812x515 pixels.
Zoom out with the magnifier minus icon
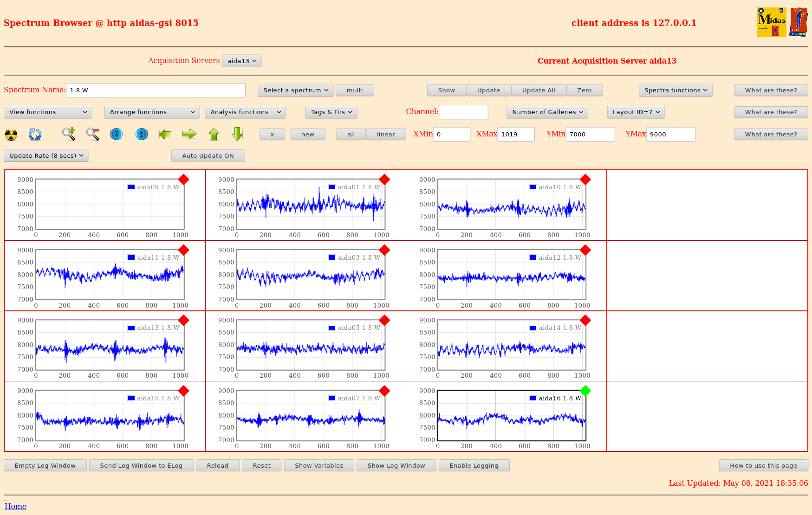pyautogui.click(x=93, y=134)
